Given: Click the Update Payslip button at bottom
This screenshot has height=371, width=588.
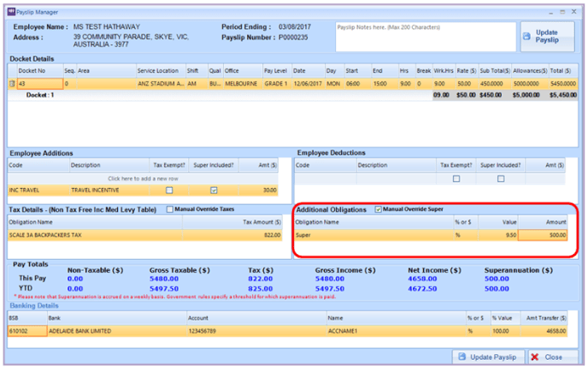Looking at the screenshot, I should click(x=488, y=356).
